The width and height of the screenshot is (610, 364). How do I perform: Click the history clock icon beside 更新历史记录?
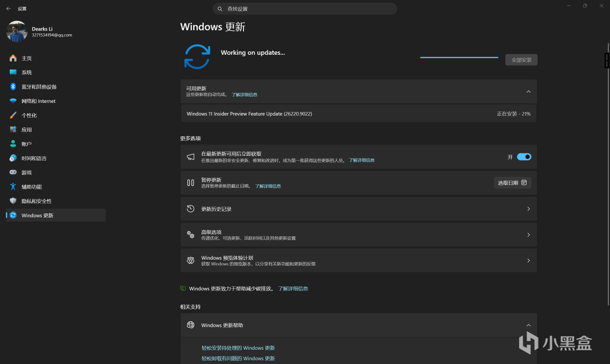(x=191, y=209)
